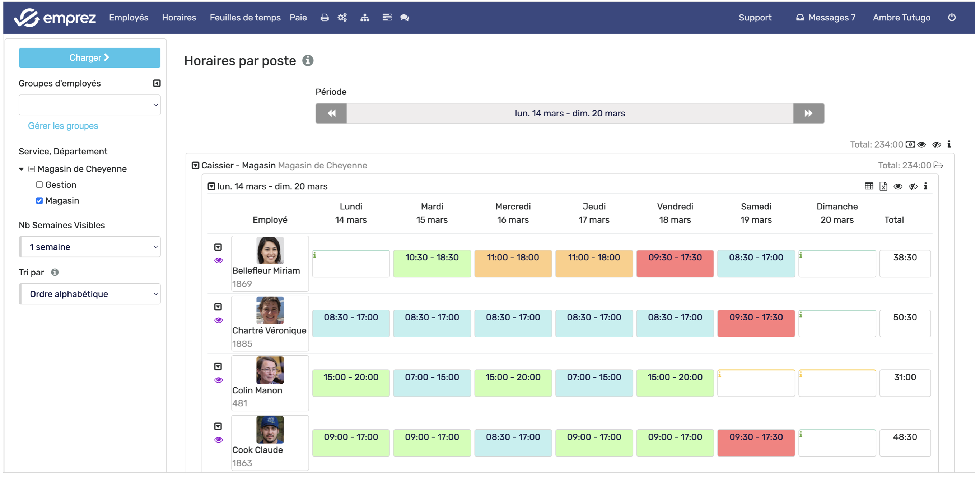980x477 pixels.
Task: Open the settings gears icon
Action: click(x=342, y=18)
